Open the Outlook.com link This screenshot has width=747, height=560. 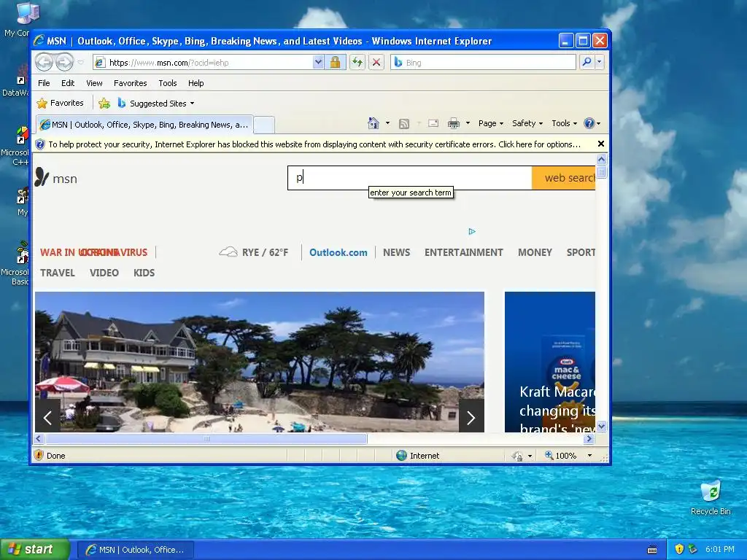coord(338,252)
